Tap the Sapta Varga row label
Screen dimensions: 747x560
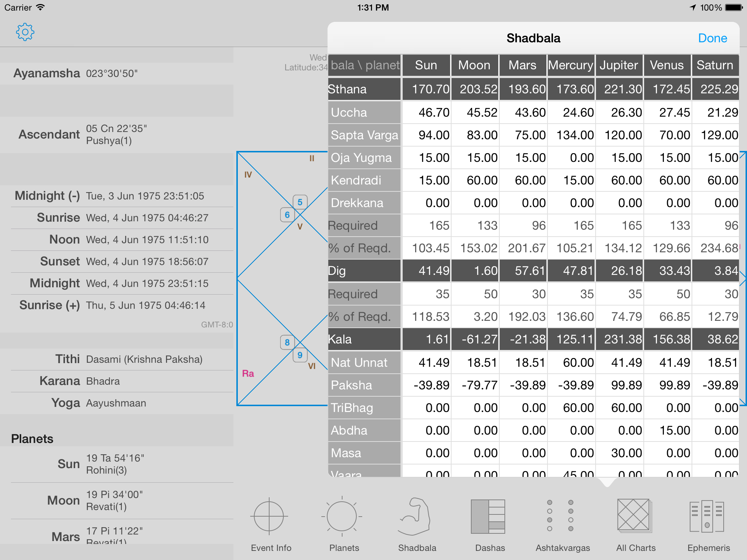click(x=364, y=135)
